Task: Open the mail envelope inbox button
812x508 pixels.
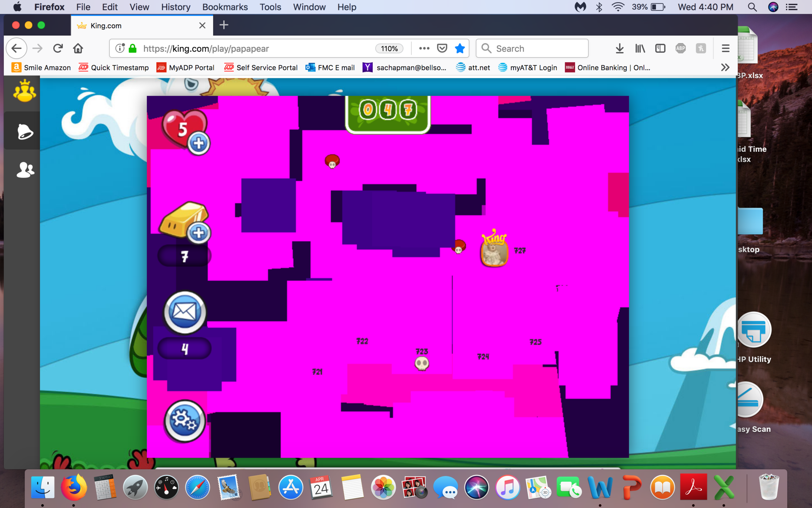Action: tap(185, 312)
